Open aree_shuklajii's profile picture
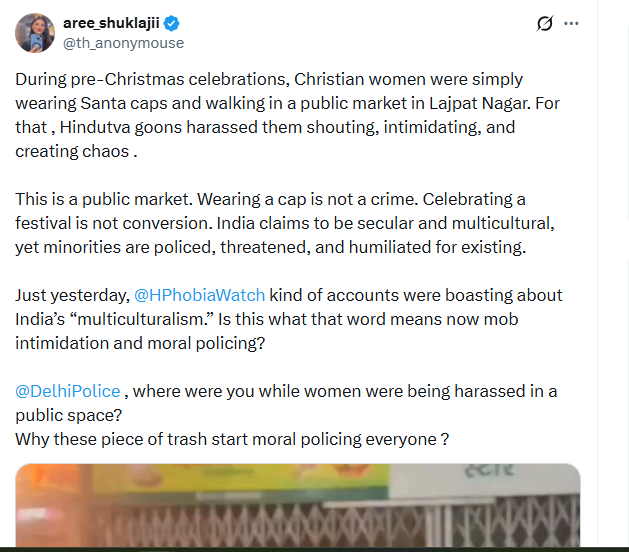The width and height of the screenshot is (629, 552). click(x=35, y=32)
